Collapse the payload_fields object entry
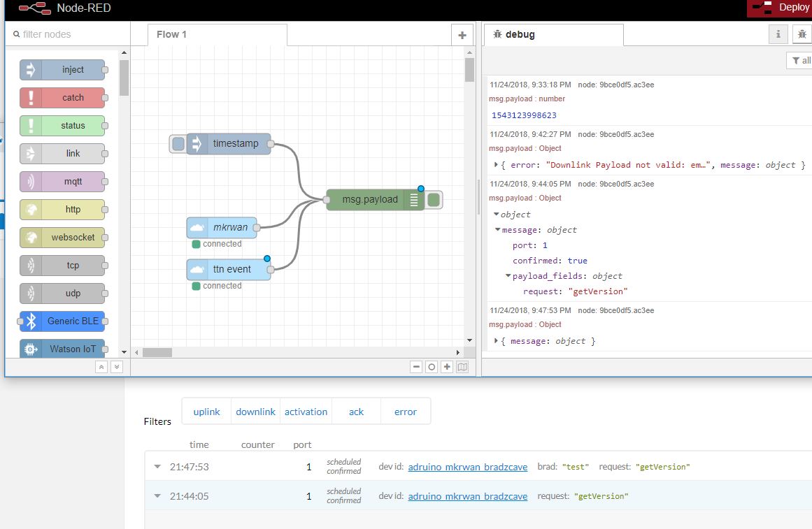 pyautogui.click(x=508, y=276)
